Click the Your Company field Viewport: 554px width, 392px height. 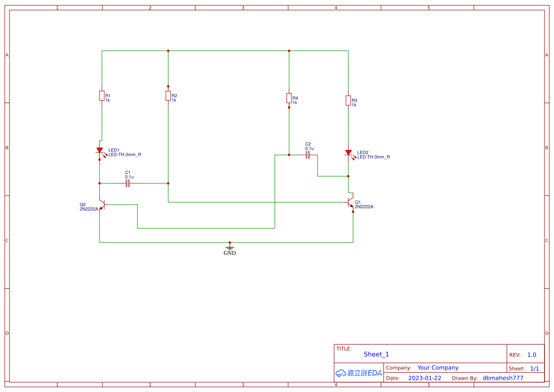click(437, 367)
